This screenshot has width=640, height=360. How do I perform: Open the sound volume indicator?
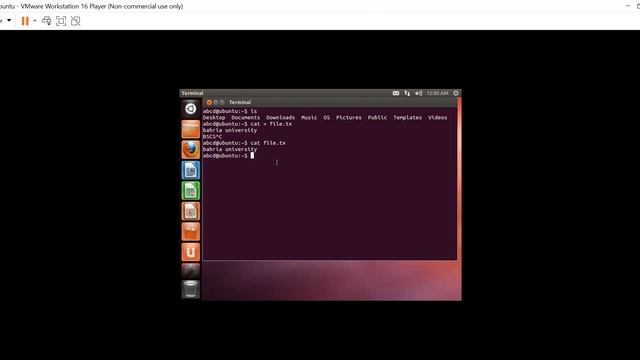click(418, 93)
